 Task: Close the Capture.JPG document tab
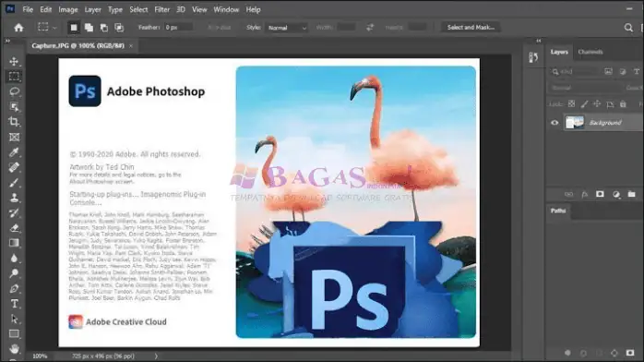pos(131,45)
